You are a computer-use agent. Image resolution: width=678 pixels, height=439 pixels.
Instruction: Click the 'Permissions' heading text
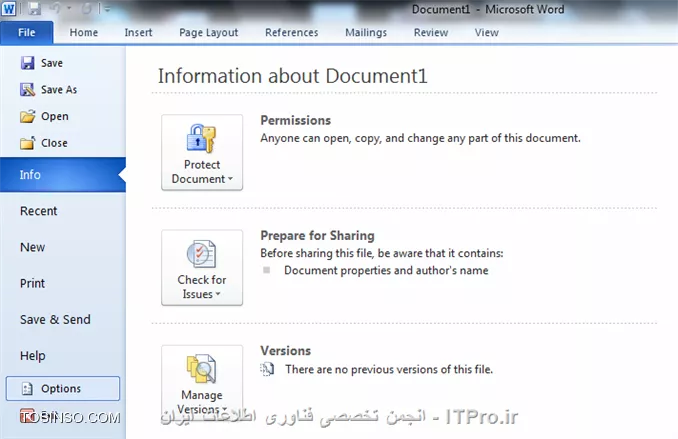tap(296, 120)
